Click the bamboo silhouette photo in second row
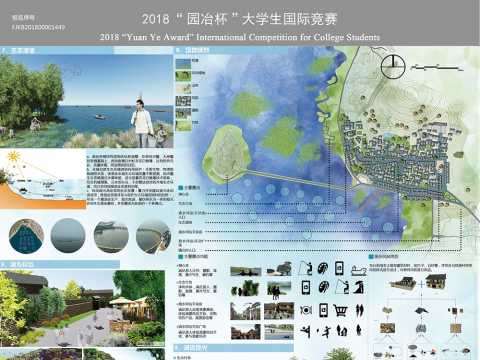Image resolution: width=480 pixels, height=360 pixels. 246,288
